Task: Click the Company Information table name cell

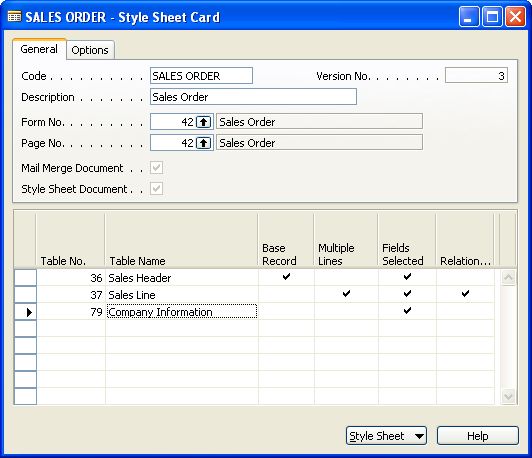Action: click(x=182, y=312)
